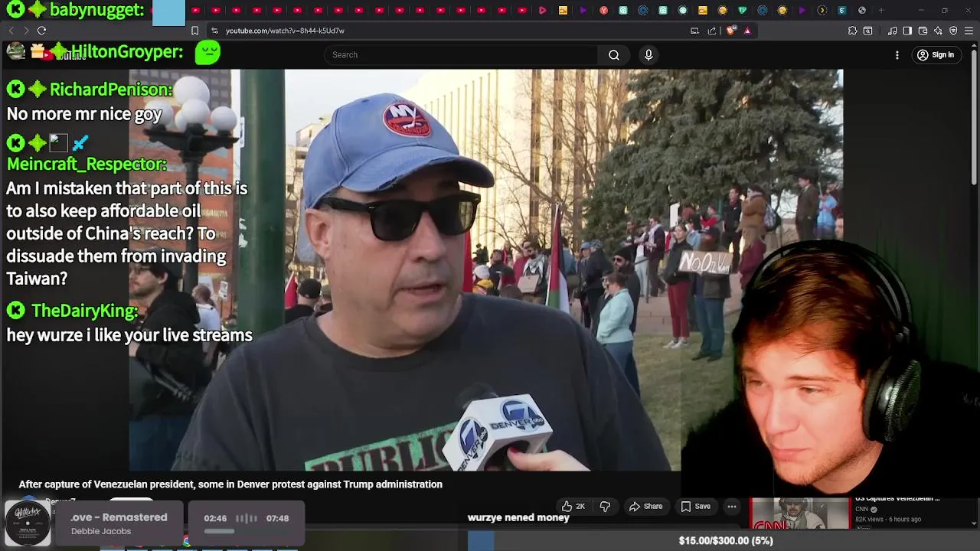Open the CNN recommended video thumbnail

point(799,514)
